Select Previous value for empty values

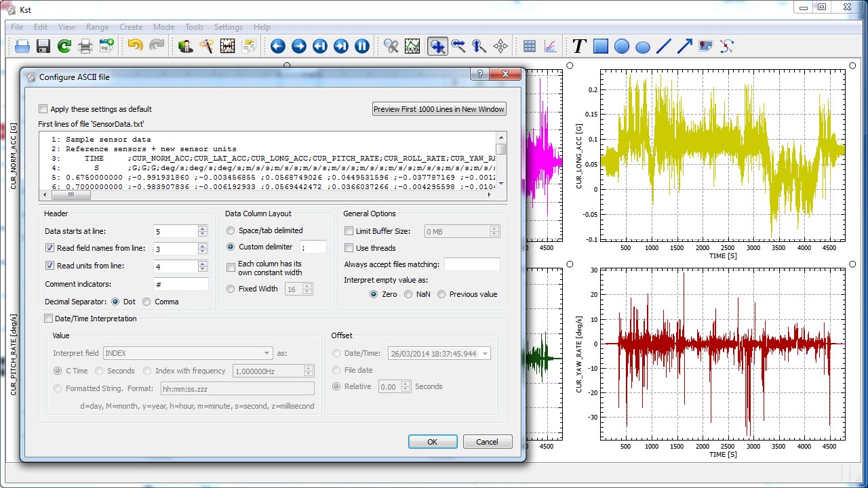click(x=441, y=294)
